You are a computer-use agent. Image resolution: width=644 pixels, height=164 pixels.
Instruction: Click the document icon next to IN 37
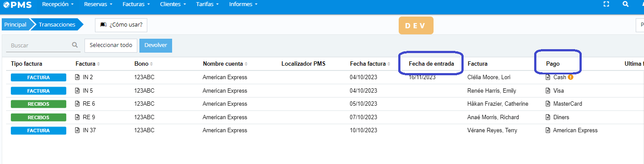[x=78, y=131]
